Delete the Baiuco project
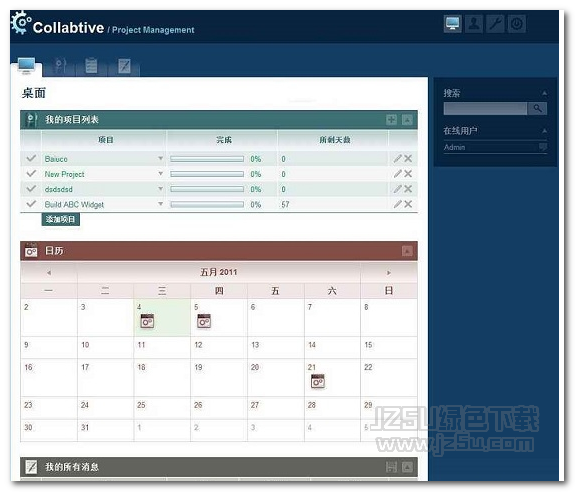Viewport: 575px width, 492px height. tap(408, 158)
